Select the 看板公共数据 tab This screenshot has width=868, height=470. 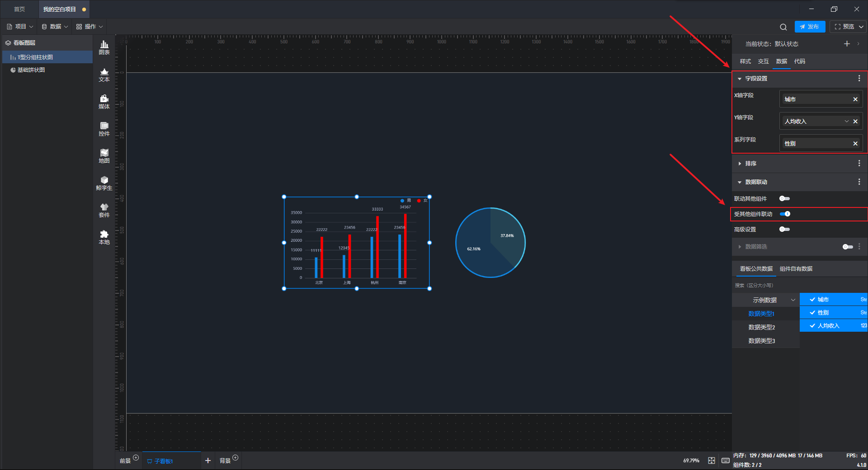click(756, 269)
